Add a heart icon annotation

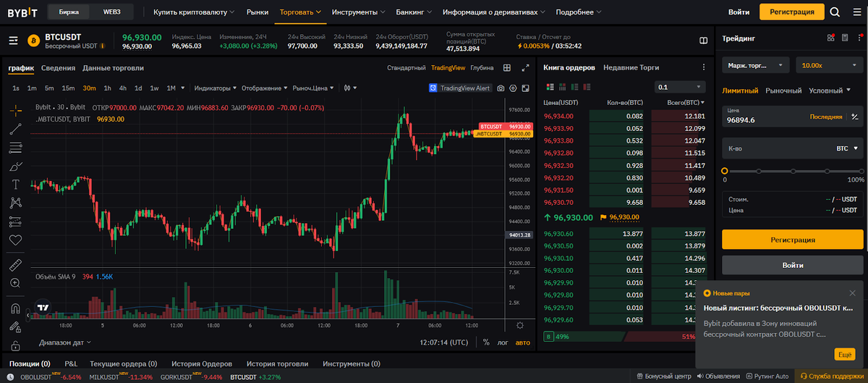point(16,240)
